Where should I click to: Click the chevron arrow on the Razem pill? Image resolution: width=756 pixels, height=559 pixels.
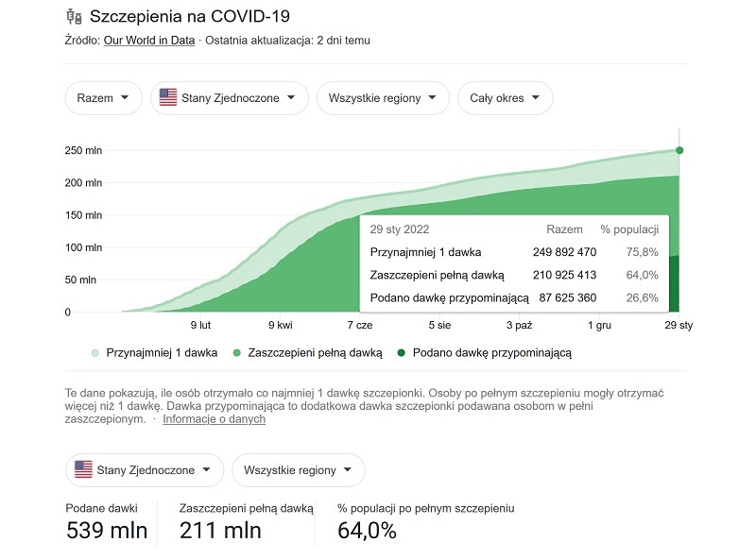124,97
